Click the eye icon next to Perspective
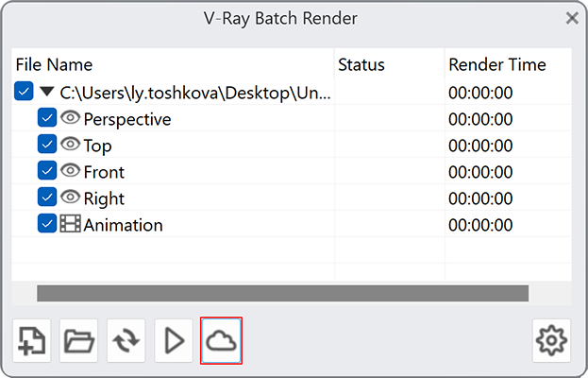The height and width of the screenshot is (378, 588). (70, 118)
